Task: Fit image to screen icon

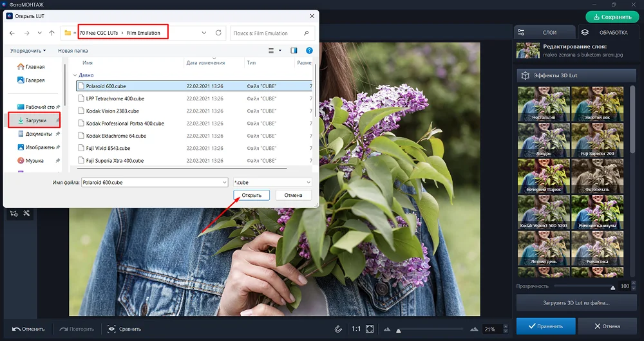Action: (x=370, y=329)
